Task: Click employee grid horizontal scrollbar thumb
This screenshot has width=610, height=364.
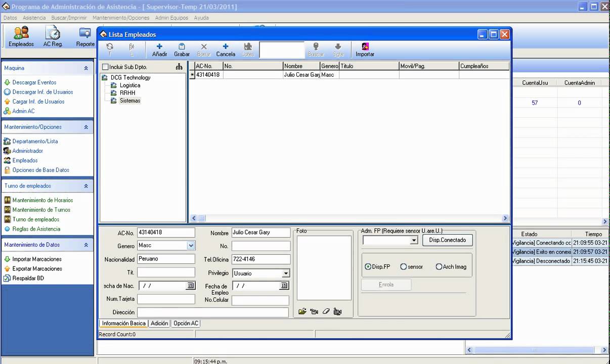Action: point(202,218)
